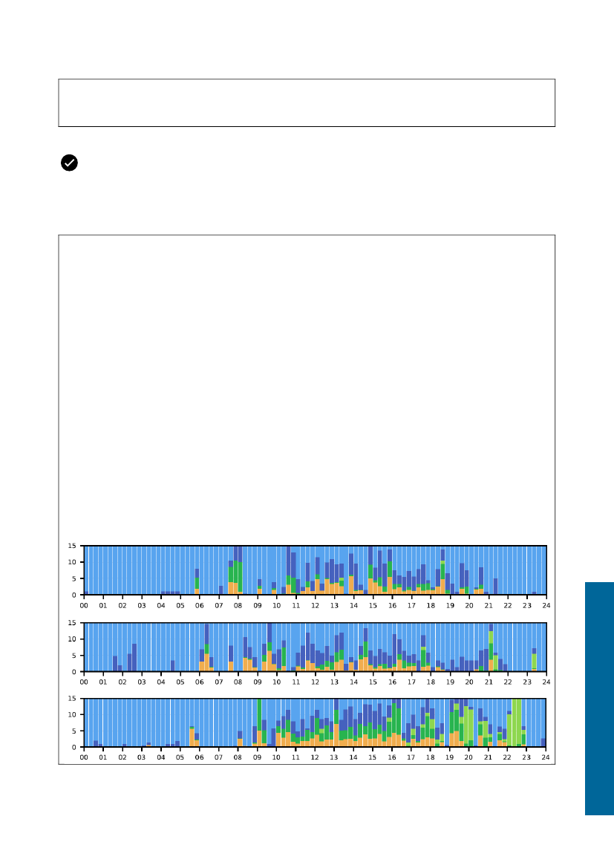Click the green bar at 08 in top chart
This screenshot has width=614, height=868.
pyautogui.click(x=240, y=576)
